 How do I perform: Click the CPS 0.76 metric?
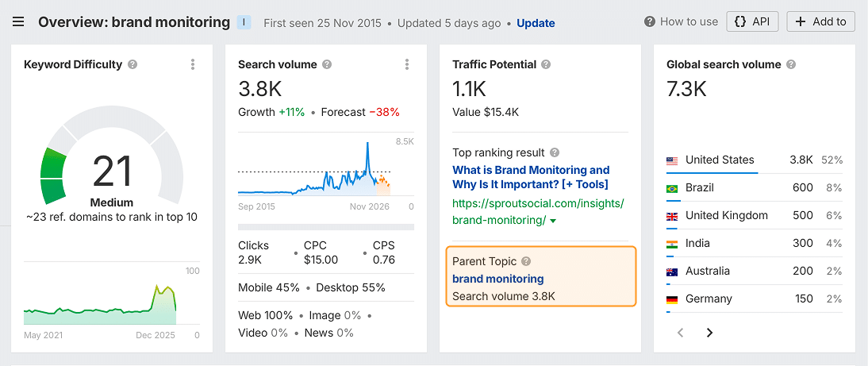pyautogui.click(x=384, y=252)
